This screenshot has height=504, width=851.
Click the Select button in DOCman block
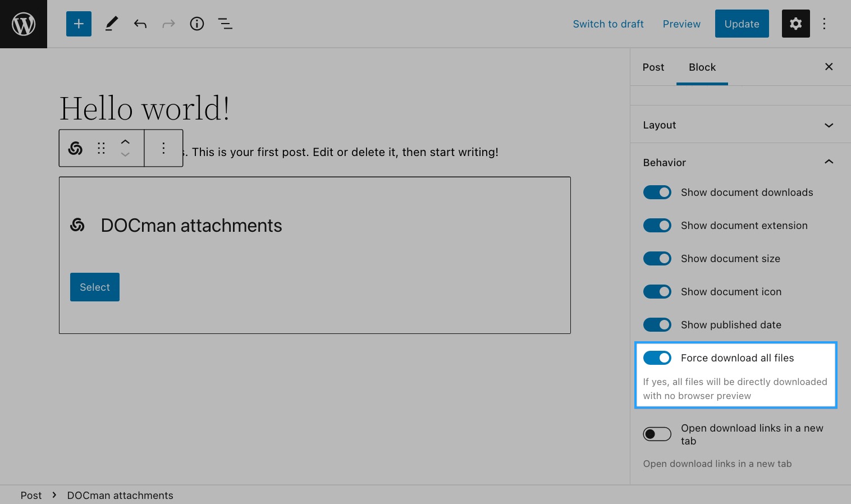(x=95, y=287)
